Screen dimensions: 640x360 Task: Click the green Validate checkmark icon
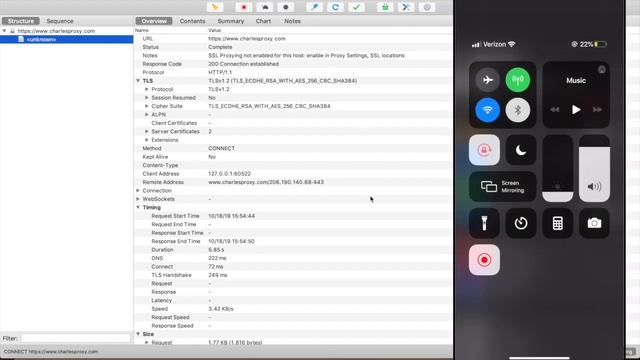(x=356, y=7)
